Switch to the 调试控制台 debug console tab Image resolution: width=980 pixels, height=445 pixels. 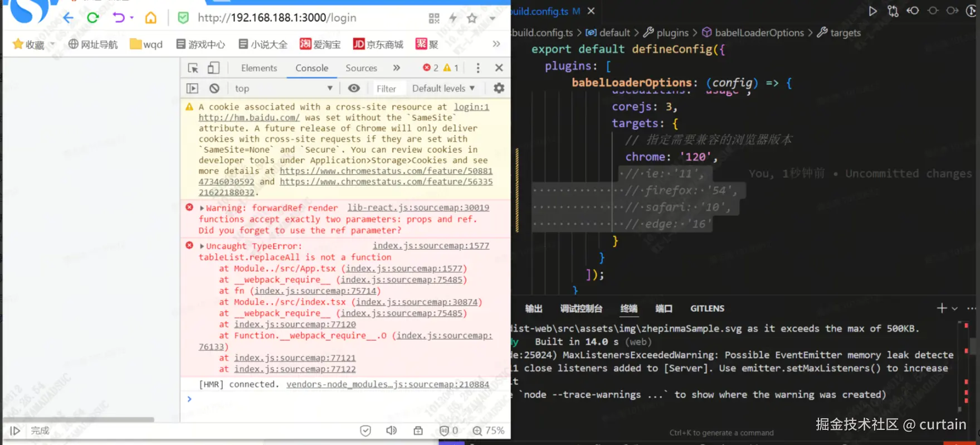coord(581,308)
